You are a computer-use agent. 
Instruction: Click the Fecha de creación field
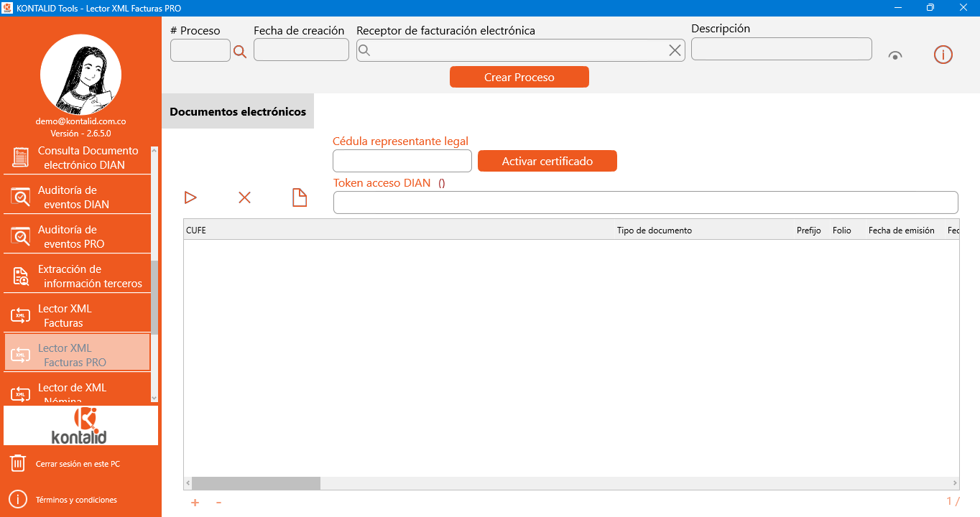coord(301,50)
